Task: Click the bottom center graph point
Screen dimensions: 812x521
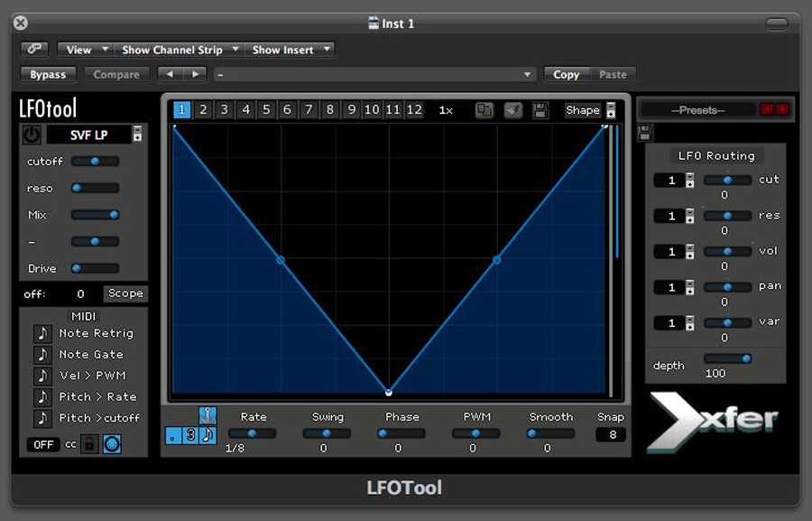Action: [388, 393]
